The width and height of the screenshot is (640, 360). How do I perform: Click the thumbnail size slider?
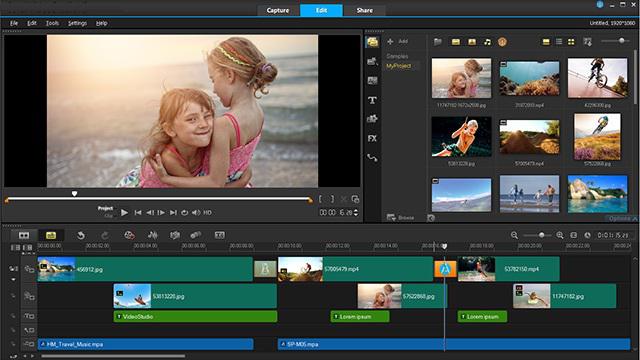click(x=616, y=41)
